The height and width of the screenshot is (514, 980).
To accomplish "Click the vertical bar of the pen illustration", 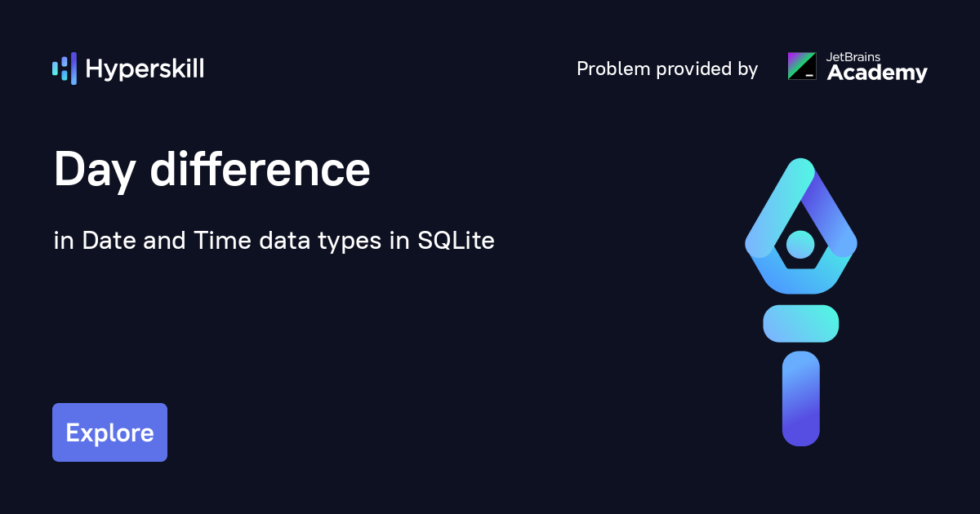I will click(x=800, y=398).
